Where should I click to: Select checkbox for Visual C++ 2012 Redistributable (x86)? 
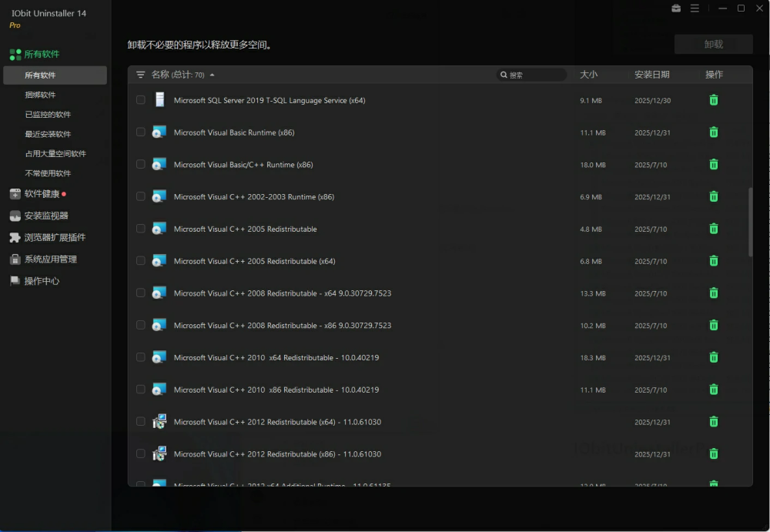coord(141,453)
